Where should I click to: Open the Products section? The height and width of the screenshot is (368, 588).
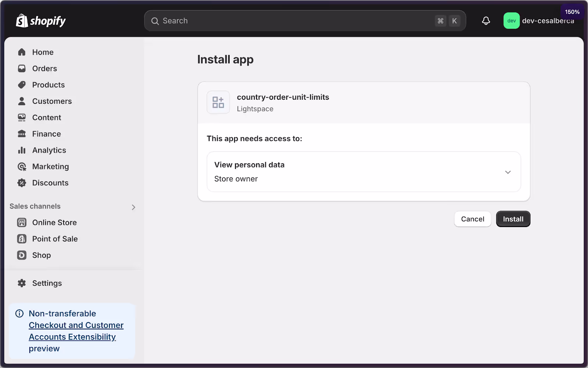pyautogui.click(x=49, y=85)
